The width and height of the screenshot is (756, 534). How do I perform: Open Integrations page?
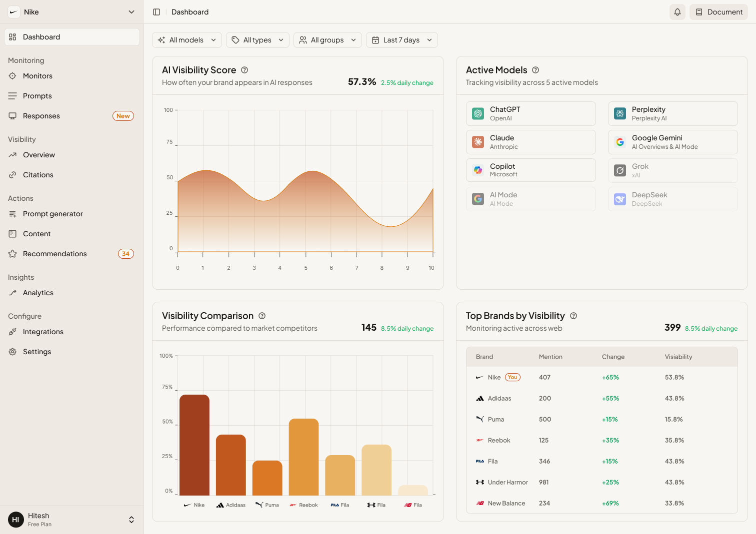point(72,332)
